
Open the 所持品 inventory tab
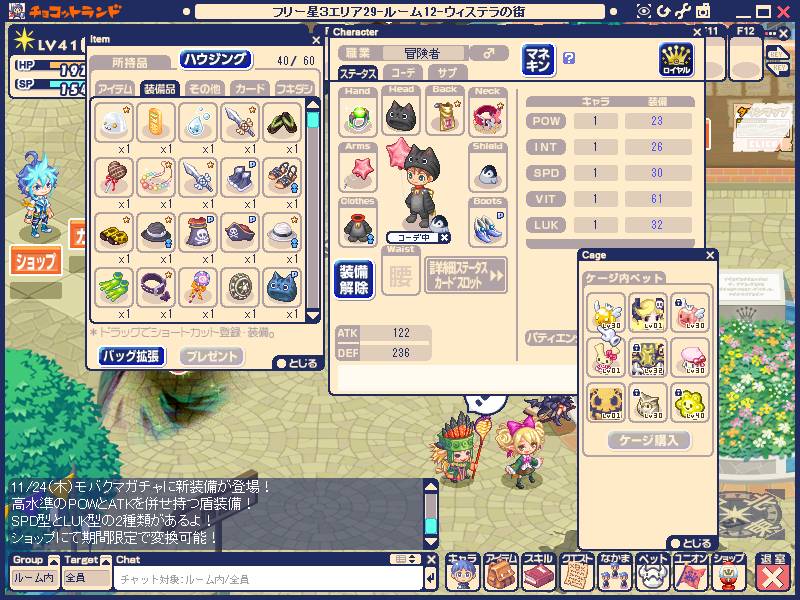[x=130, y=62]
